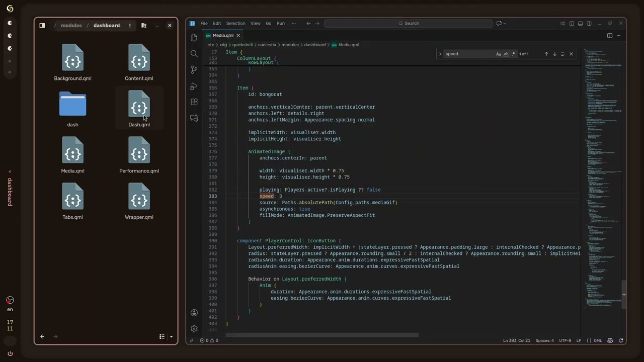
Task: Select the caelestia breadcrumb segment
Action: point(267,45)
